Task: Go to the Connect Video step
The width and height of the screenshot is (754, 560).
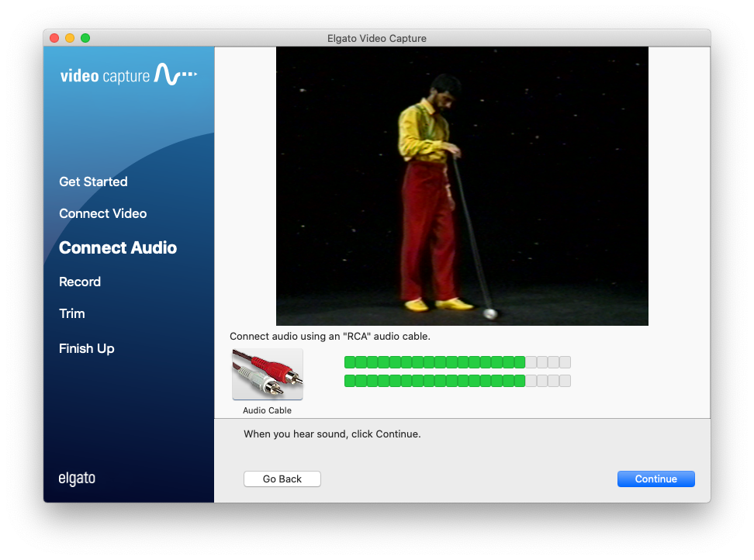Action: tap(103, 213)
